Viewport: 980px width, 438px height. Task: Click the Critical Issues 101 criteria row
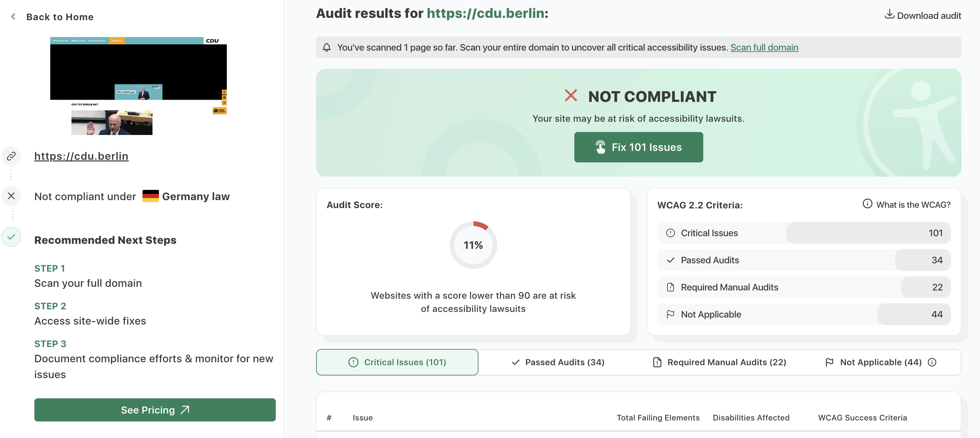(x=803, y=233)
